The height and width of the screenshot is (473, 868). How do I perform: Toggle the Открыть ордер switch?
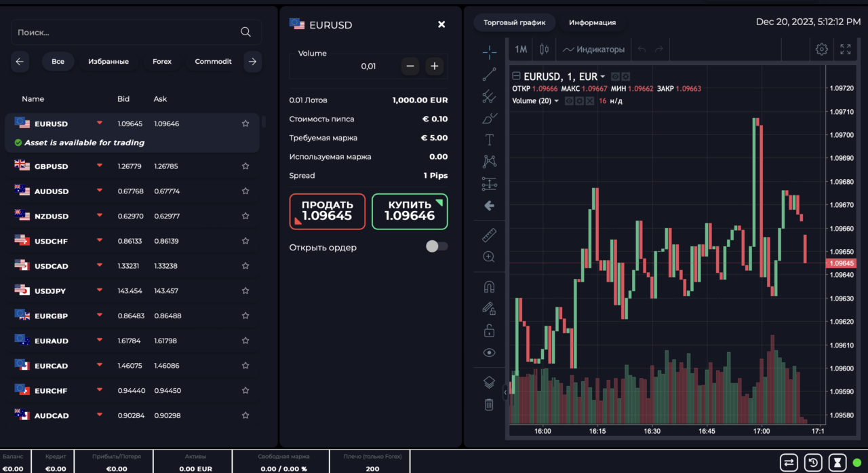click(x=437, y=246)
